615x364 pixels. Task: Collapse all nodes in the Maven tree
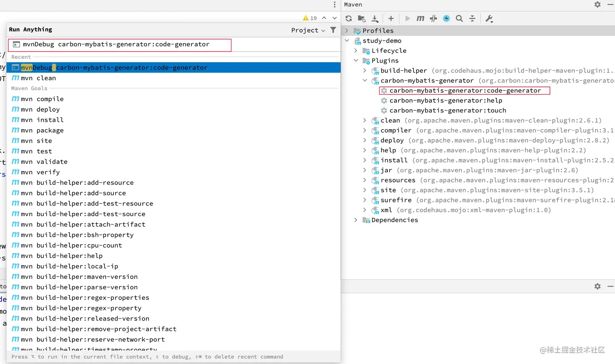click(472, 18)
